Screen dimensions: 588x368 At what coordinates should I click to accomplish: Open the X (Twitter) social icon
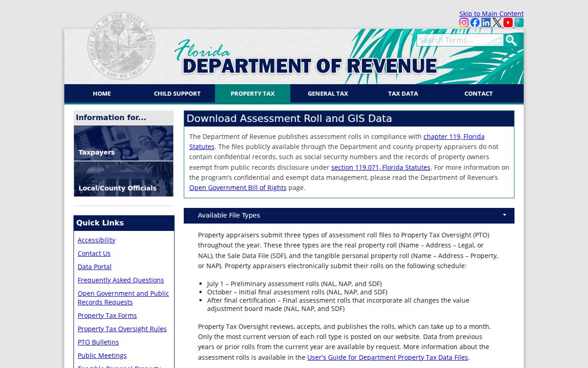click(497, 23)
